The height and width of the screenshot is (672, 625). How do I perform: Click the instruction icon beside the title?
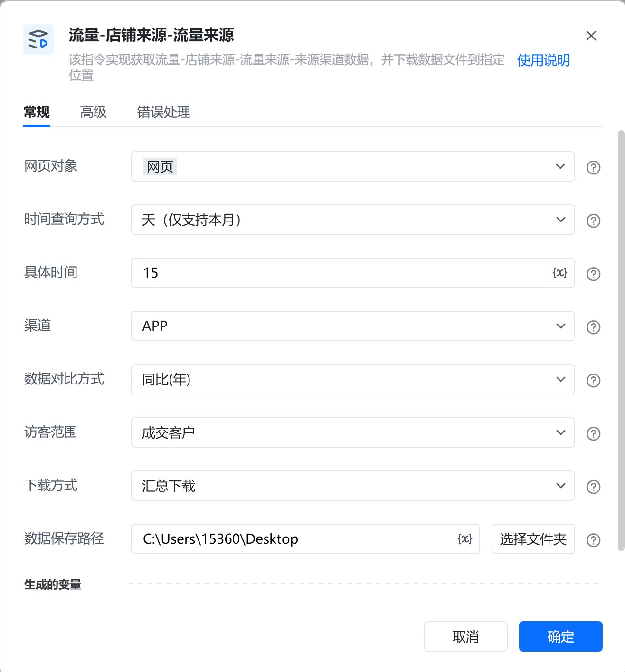38,39
